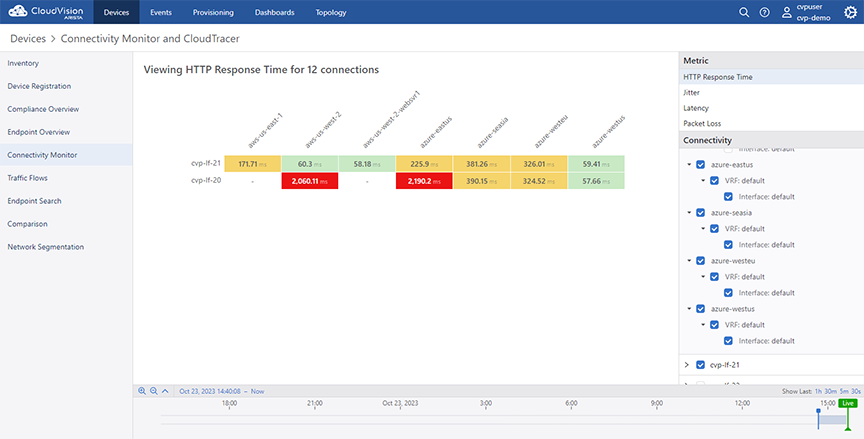Open Comparison in the sidebar
The image size is (864, 439).
[66, 224]
